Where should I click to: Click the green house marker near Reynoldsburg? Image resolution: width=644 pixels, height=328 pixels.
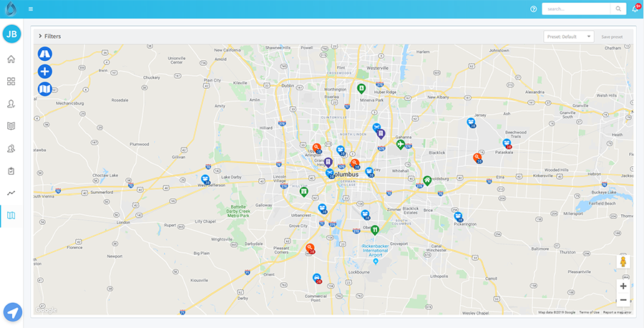point(427,180)
